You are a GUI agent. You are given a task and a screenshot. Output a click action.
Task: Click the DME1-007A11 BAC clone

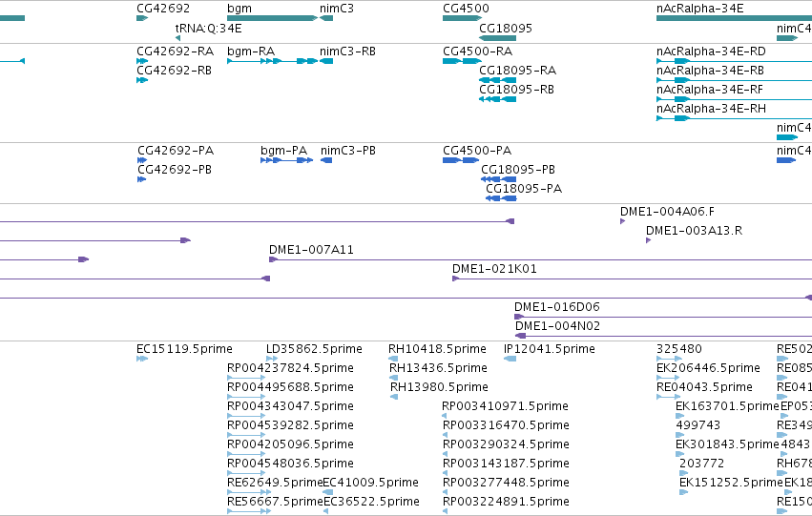coord(541,259)
